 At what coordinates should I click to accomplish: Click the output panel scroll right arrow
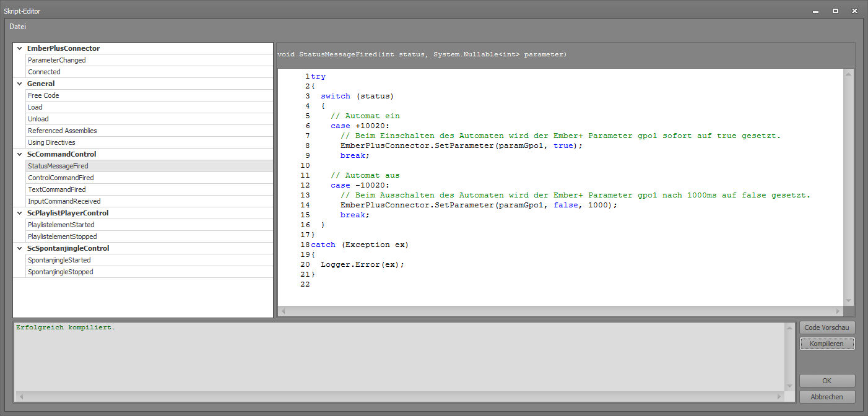[779, 396]
